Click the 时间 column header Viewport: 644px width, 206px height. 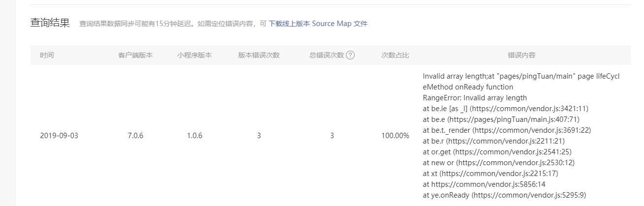point(47,55)
